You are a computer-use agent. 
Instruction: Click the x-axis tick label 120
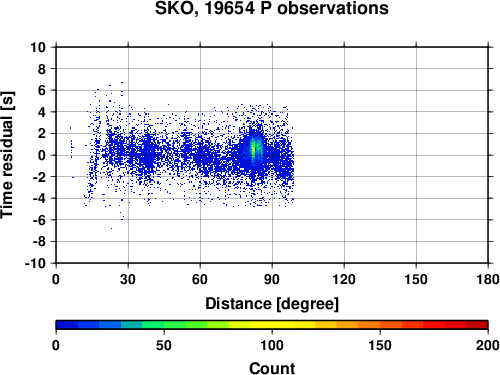click(344, 279)
